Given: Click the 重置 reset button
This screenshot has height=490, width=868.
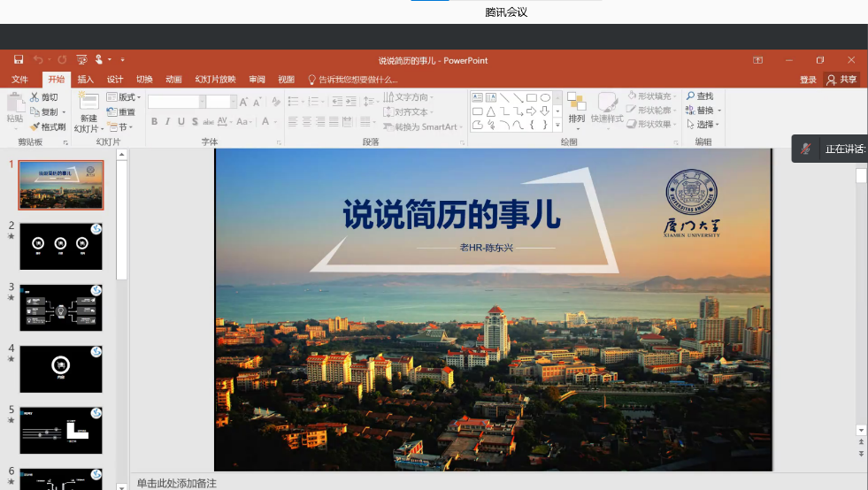Looking at the screenshot, I should pyautogui.click(x=120, y=111).
